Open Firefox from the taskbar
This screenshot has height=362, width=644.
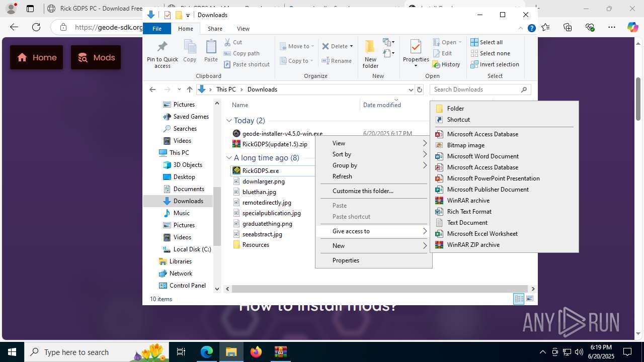[256, 352]
